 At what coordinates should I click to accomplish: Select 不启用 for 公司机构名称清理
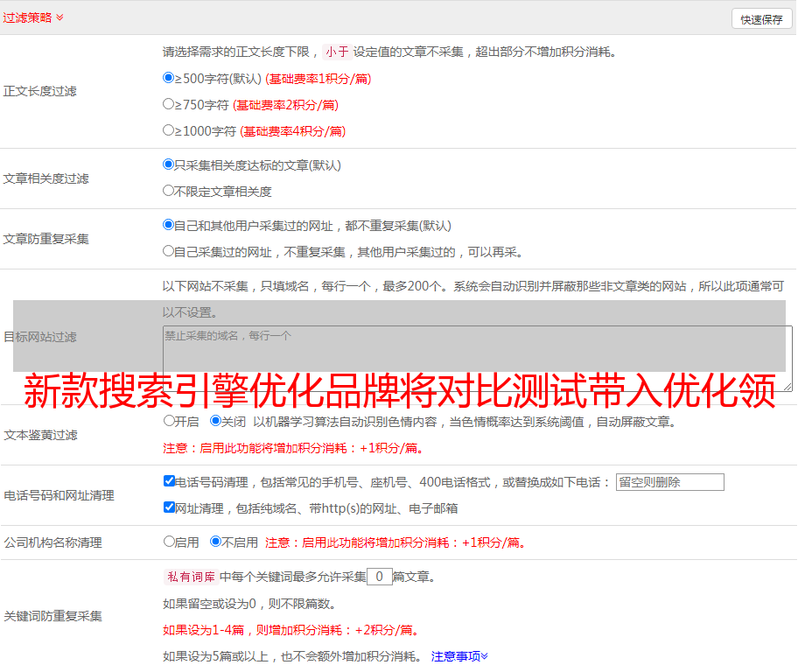215,542
